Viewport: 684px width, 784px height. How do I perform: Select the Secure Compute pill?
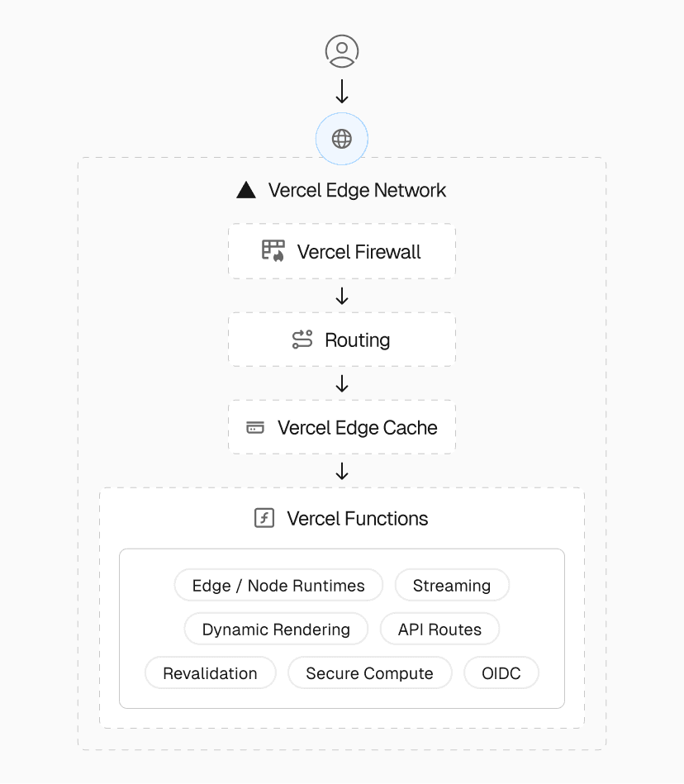(x=369, y=673)
